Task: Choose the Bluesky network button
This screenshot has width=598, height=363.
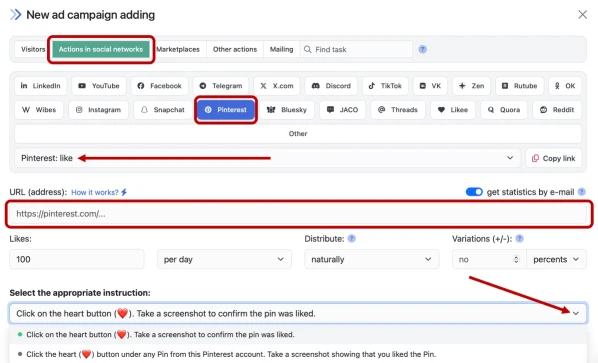Action: (287, 110)
